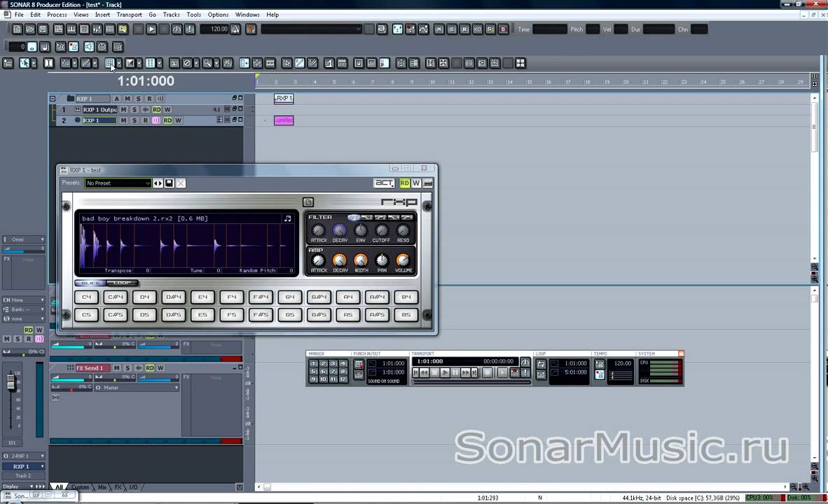The width and height of the screenshot is (828, 504).
Task: Switch to the Mix tab in track pane
Action: point(102,487)
